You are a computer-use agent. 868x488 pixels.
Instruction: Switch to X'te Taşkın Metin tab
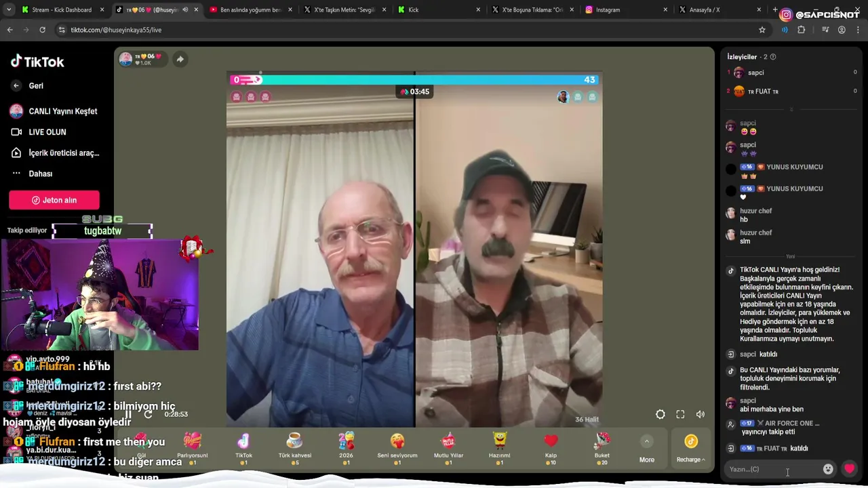[x=344, y=9]
